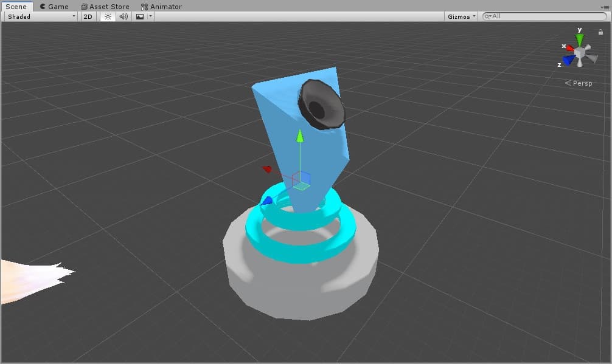Open the Shaded draw mode dropdown
Screen dimensions: 612x364
pos(41,16)
